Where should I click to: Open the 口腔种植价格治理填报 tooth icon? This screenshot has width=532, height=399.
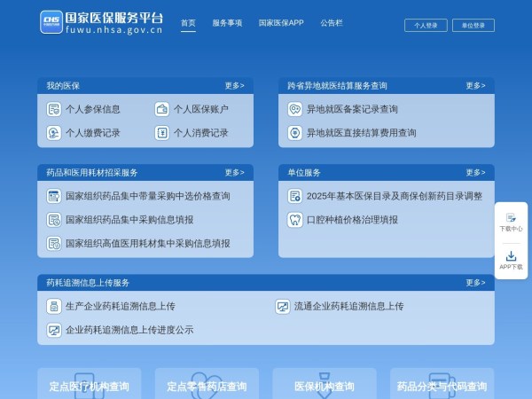[294, 219]
